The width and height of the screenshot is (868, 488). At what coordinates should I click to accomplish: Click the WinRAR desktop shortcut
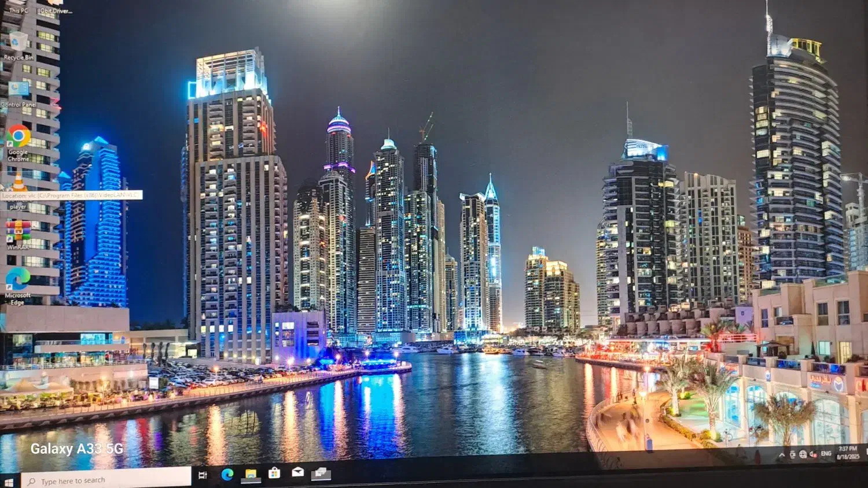19,231
